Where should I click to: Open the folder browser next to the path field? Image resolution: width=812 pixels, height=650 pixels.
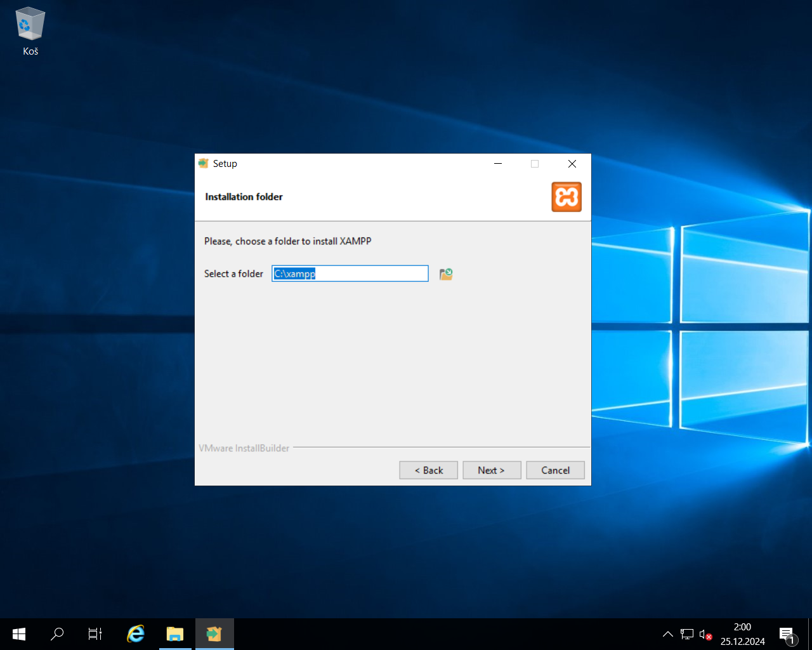(445, 273)
